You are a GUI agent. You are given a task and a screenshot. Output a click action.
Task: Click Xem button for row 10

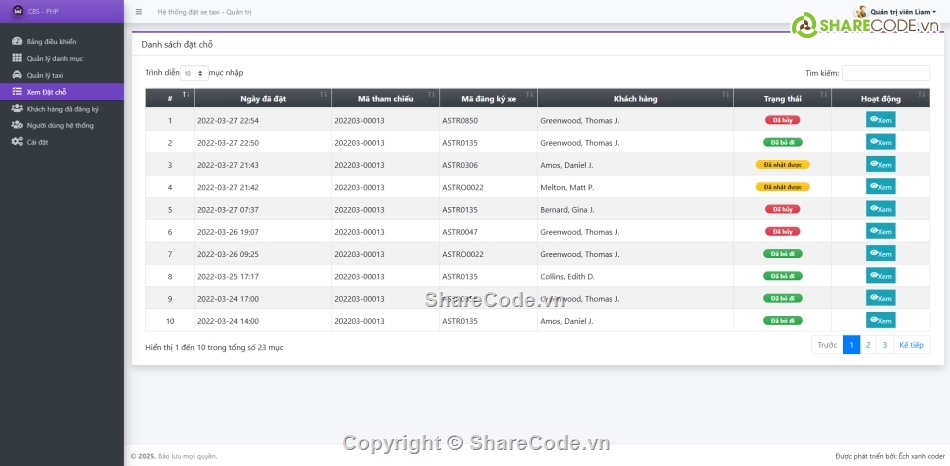click(x=880, y=320)
